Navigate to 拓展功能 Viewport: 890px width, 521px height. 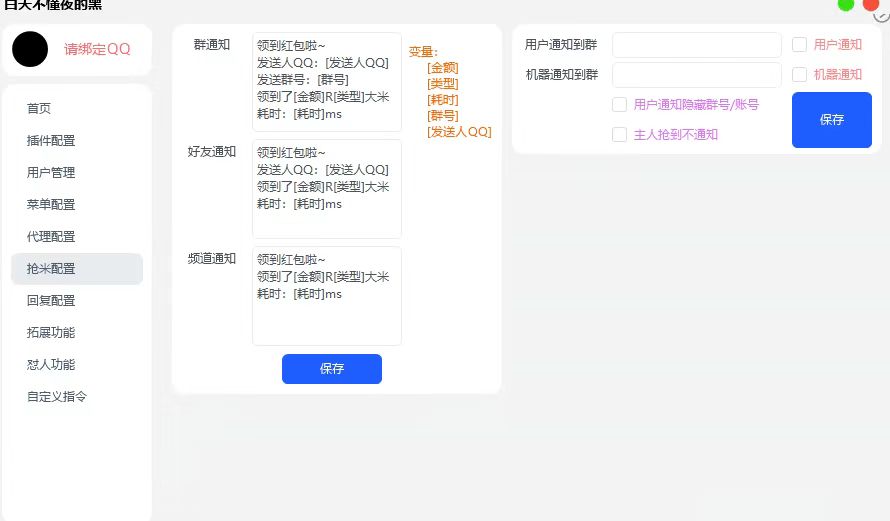pyautogui.click(x=51, y=333)
